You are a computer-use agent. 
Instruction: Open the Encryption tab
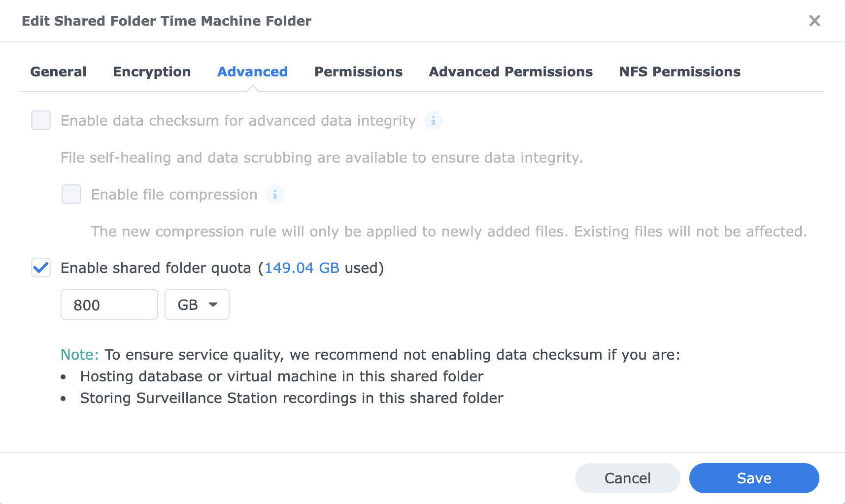pyautogui.click(x=152, y=72)
